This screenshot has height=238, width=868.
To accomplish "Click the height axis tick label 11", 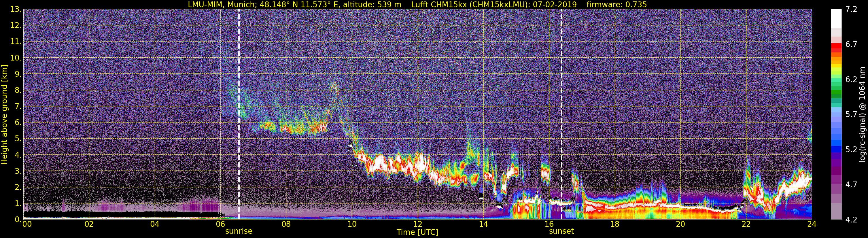I will point(15,42).
